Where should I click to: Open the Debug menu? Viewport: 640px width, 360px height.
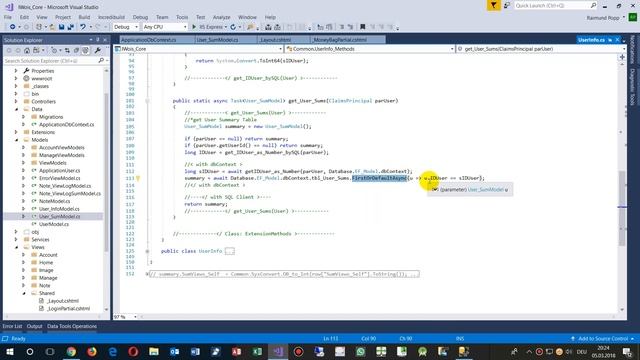pyautogui.click(x=140, y=17)
